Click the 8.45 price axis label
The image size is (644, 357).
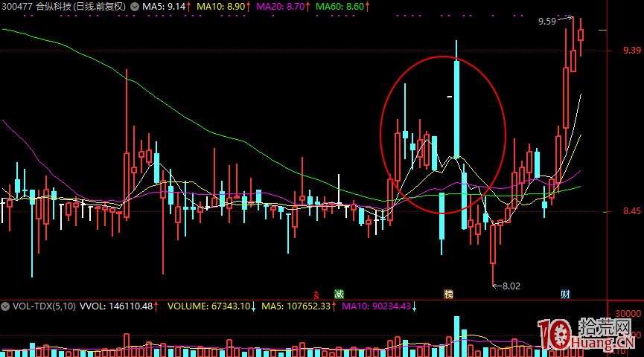tap(631, 211)
